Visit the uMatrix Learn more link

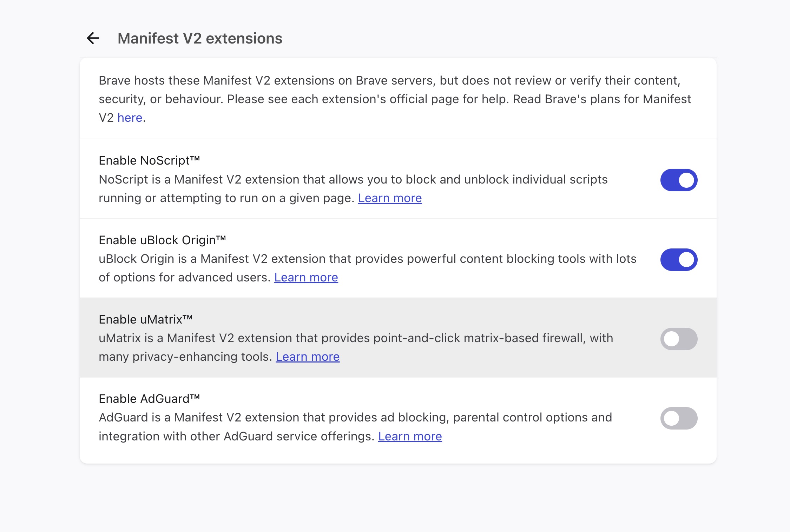308,357
